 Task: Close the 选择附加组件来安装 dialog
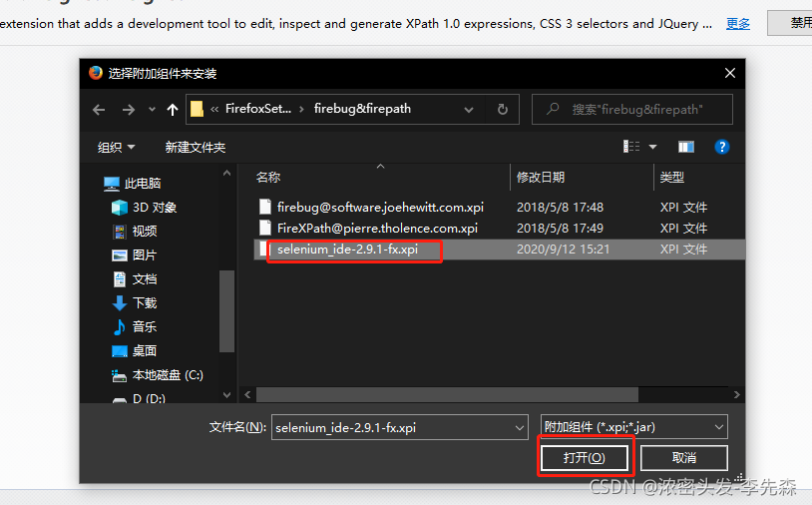(730, 73)
